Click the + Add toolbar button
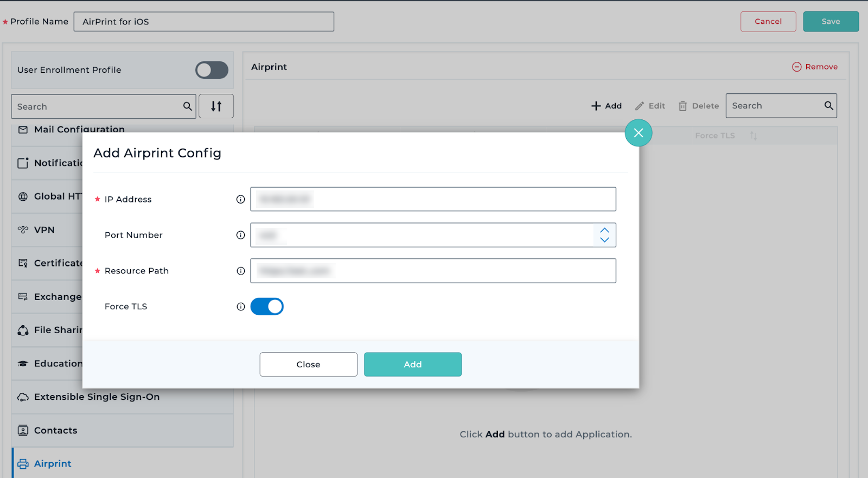868x478 pixels. click(x=607, y=106)
